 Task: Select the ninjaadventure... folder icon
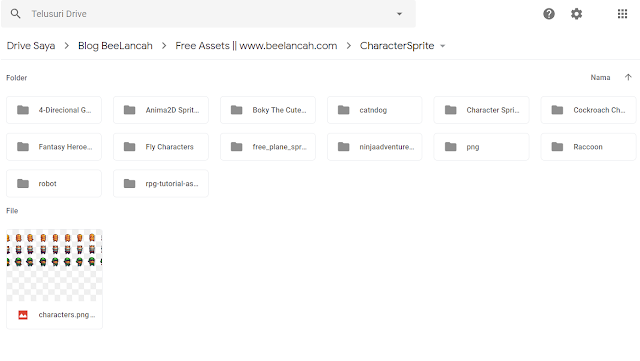[x=344, y=147]
